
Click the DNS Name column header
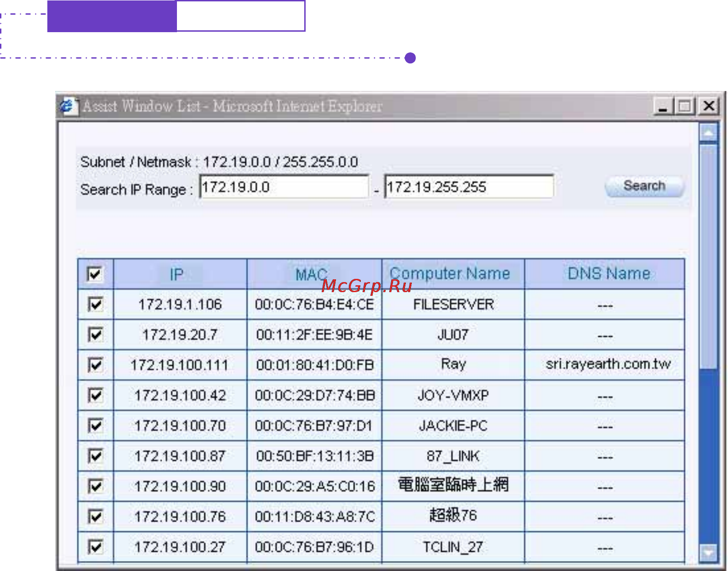pyautogui.click(x=605, y=274)
